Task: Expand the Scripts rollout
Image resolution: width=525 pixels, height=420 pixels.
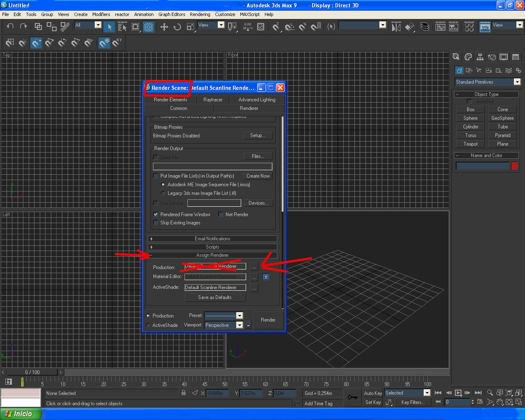Action: 212,247
